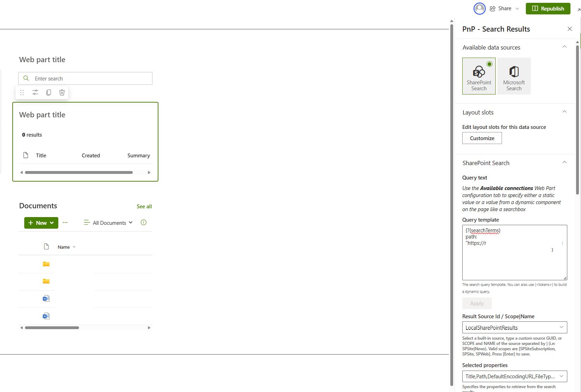Click the SharePoint Search data source icon

click(x=479, y=72)
